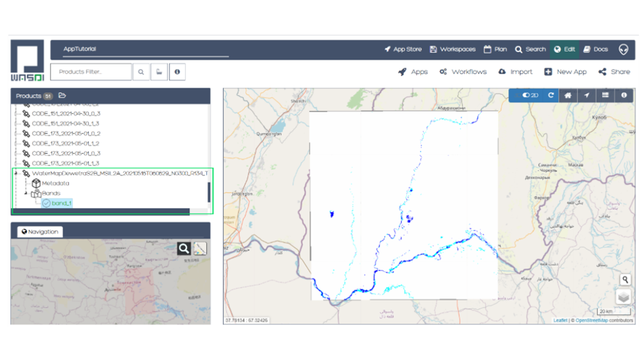The width and height of the screenshot is (644, 362).
Task: Click the navigate-to location arrow icon
Action: coord(586,96)
